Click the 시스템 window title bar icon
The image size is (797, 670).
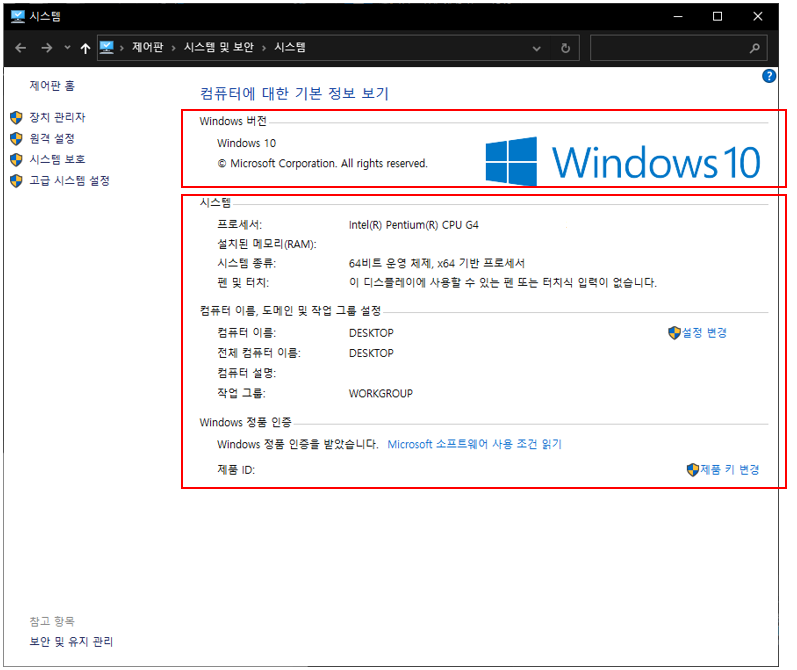click(x=18, y=16)
